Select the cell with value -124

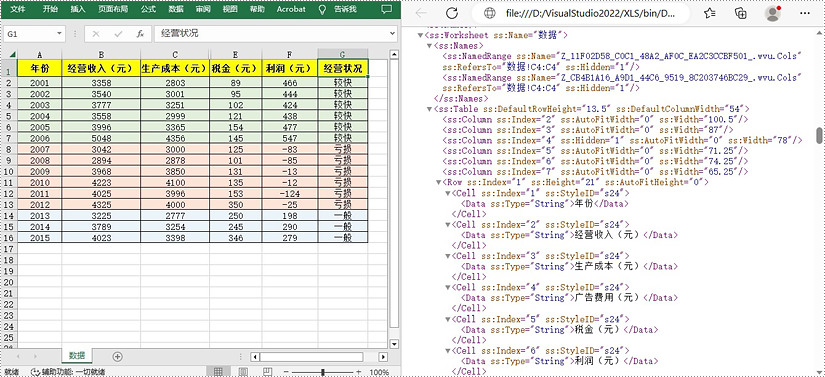(289, 193)
